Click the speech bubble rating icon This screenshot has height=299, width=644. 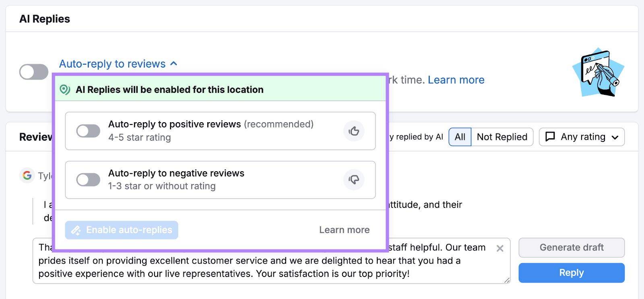coord(550,137)
